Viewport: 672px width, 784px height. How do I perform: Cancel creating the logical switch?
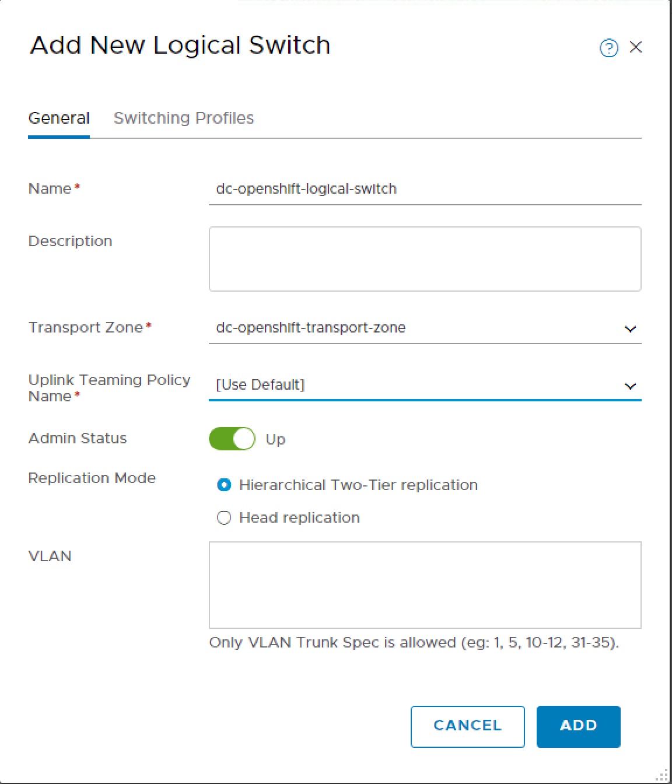point(467,726)
